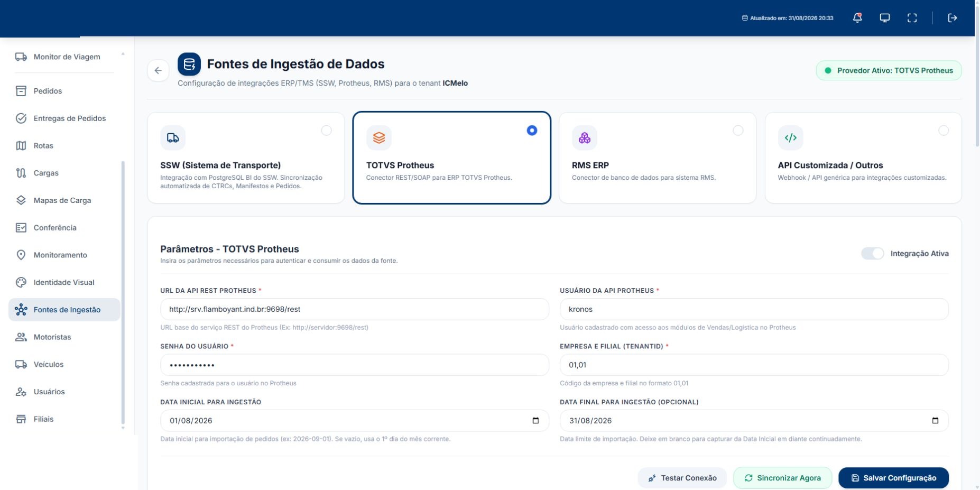Screen dimensions: 980x490
Task: Click the TOTVS Protheus layers icon
Action: pos(379,138)
